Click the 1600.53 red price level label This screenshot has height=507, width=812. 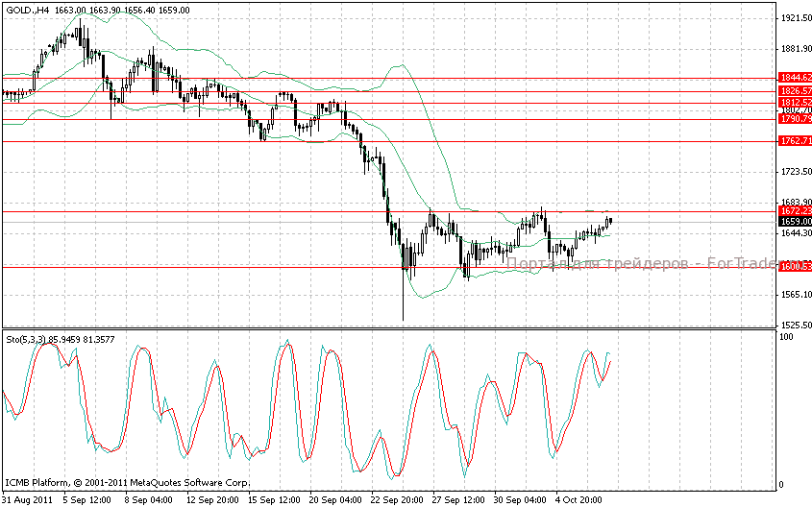click(x=796, y=266)
